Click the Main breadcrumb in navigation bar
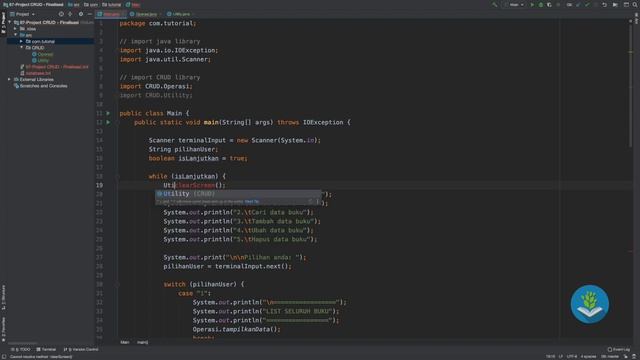 click(133, 5)
